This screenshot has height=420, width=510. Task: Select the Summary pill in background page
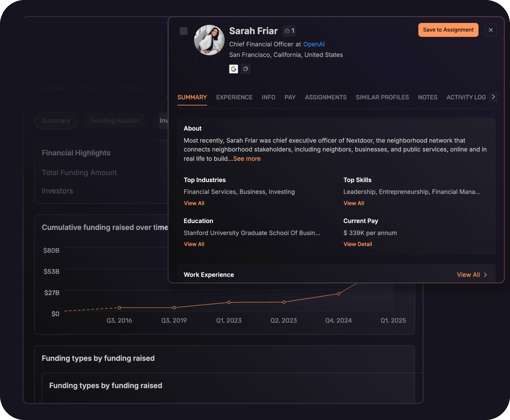[56, 121]
